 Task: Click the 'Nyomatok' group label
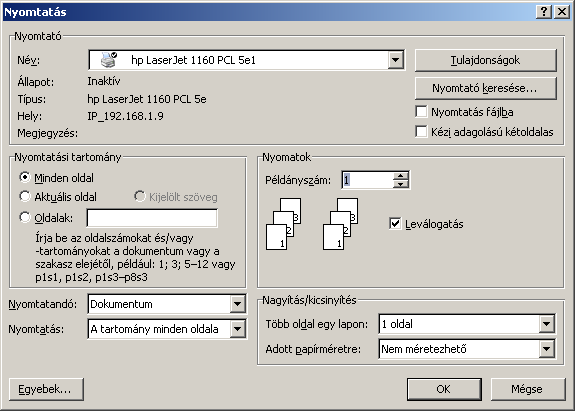coord(287,157)
